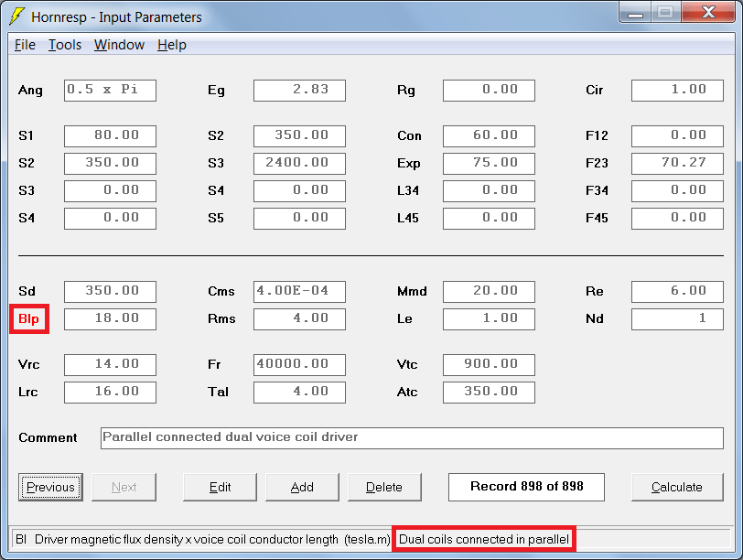Select the Lrc field with 16.00

pyautogui.click(x=110, y=393)
